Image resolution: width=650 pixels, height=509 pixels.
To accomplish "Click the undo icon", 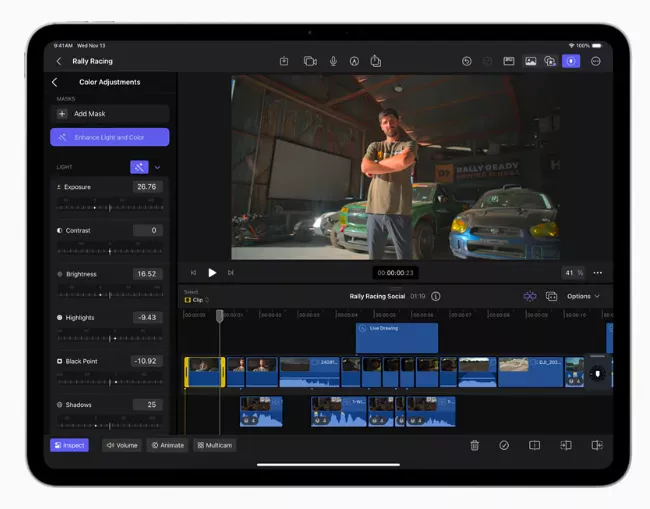I will 466,61.
